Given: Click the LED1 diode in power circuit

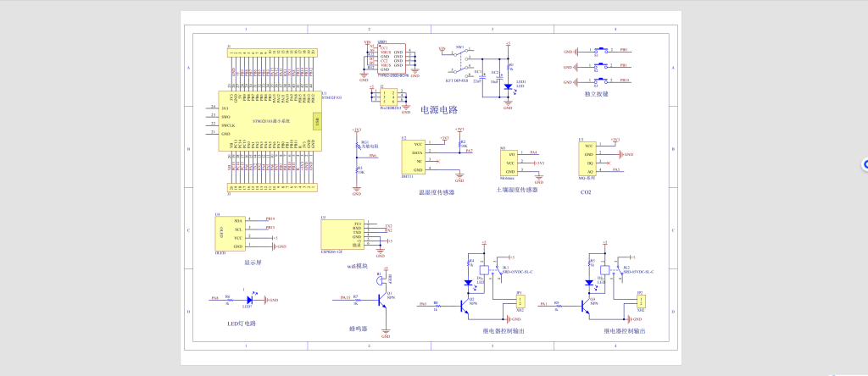Looking at the screenshot, I should (508, 86).
